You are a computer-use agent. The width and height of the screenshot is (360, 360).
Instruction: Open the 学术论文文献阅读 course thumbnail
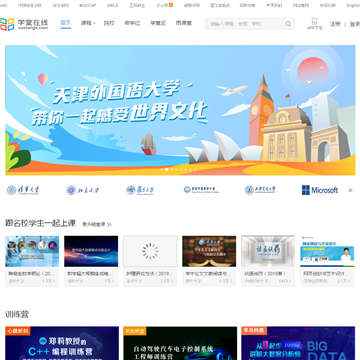pos(209,251)
